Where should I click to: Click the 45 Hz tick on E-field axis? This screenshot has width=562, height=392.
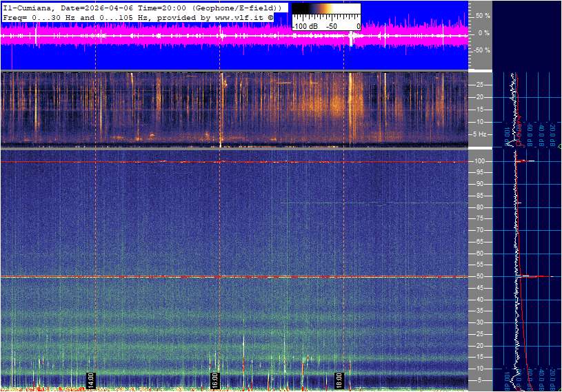click(x=479, y=288)
